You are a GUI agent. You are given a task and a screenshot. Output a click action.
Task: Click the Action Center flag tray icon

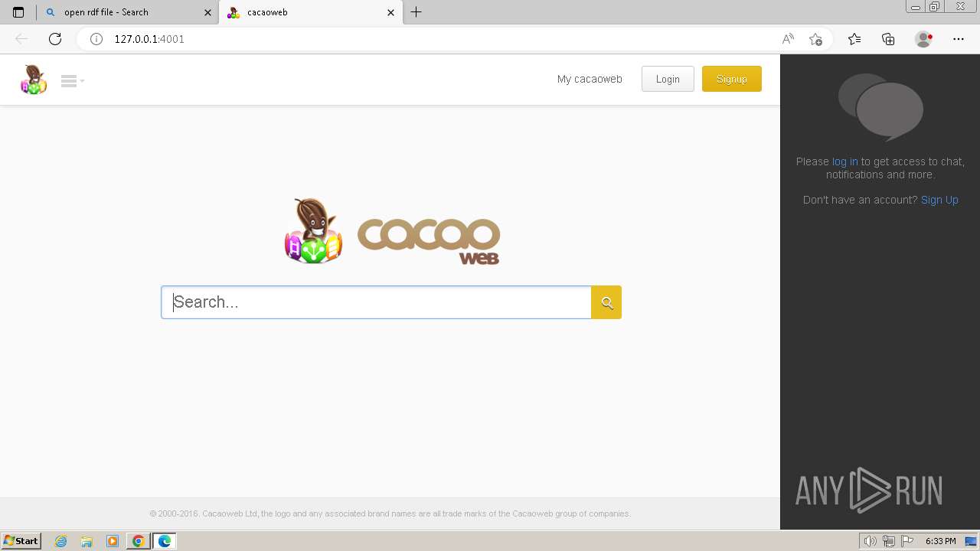(x=907, y=541)
